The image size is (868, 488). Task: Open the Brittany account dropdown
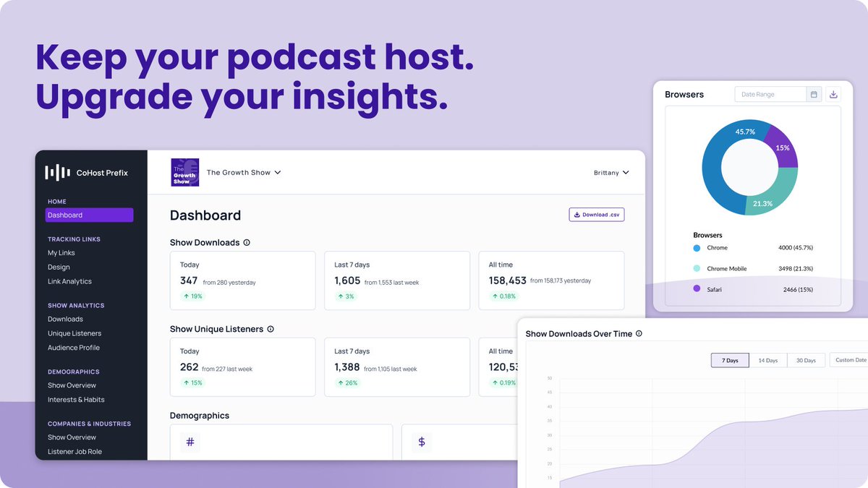(x=611, y=173)
